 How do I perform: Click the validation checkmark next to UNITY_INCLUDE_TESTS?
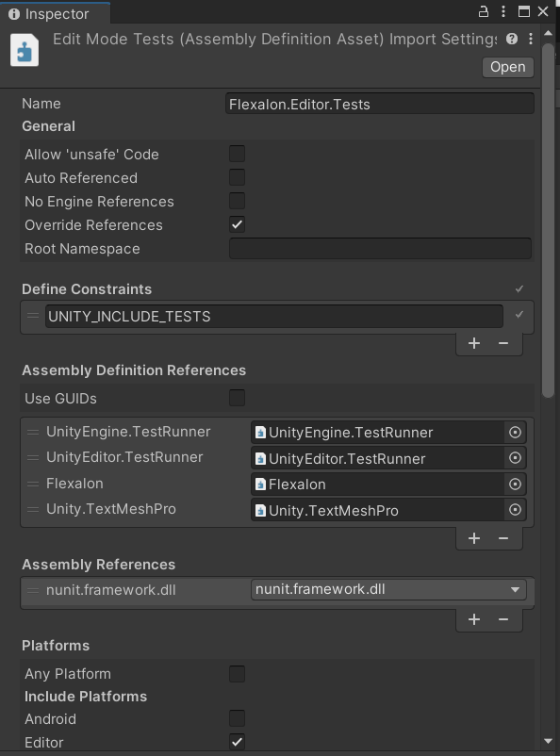coord(518,316)
